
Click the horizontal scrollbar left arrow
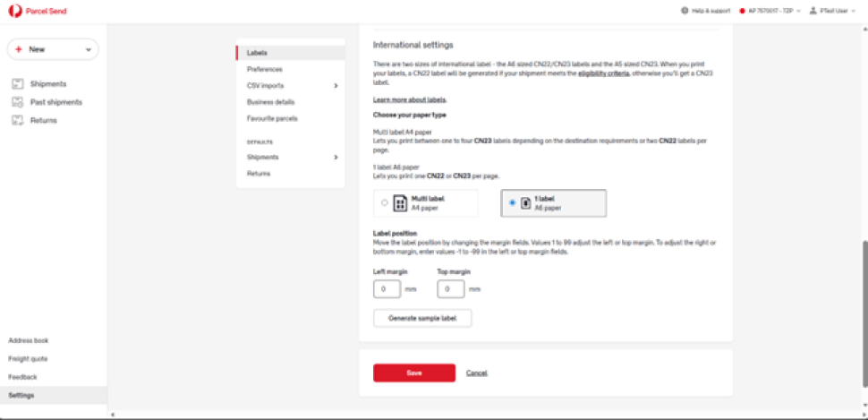114,415
